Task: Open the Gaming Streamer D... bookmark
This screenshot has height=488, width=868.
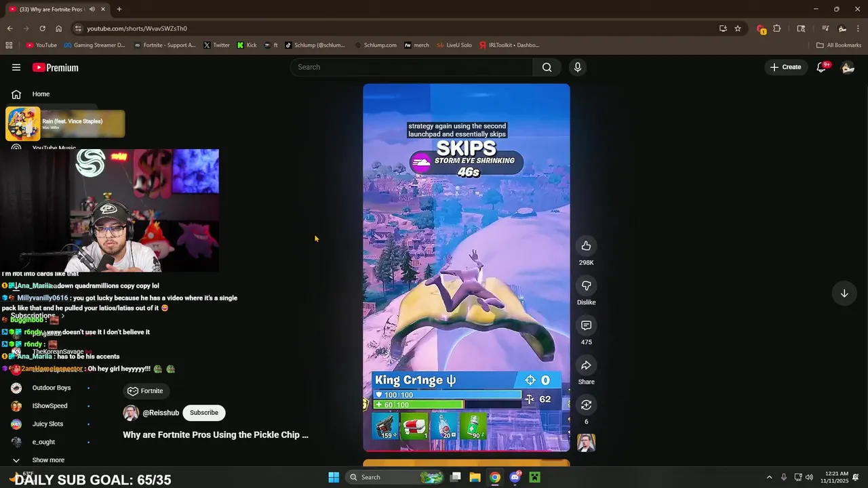Action: [x=94, y=45]
